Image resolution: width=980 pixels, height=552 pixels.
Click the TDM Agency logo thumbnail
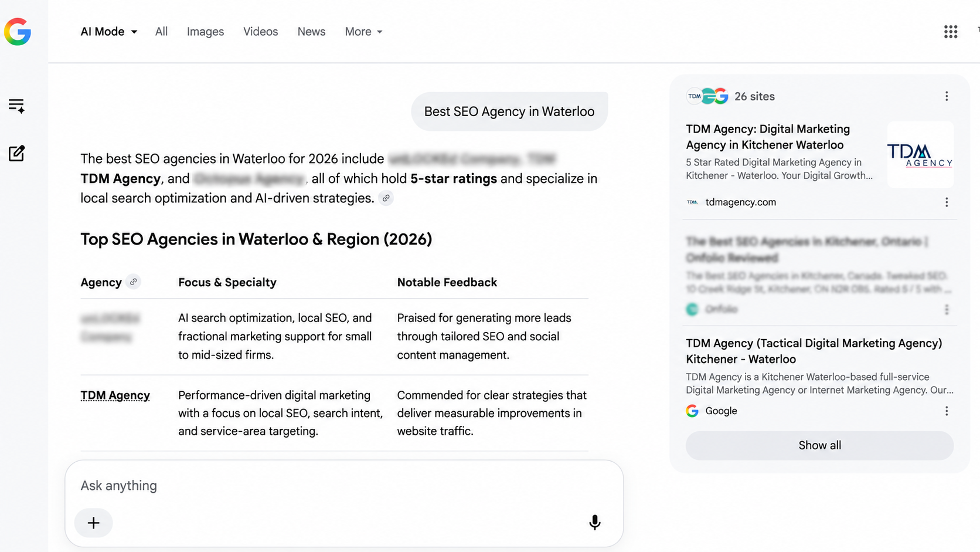[920, 155]
